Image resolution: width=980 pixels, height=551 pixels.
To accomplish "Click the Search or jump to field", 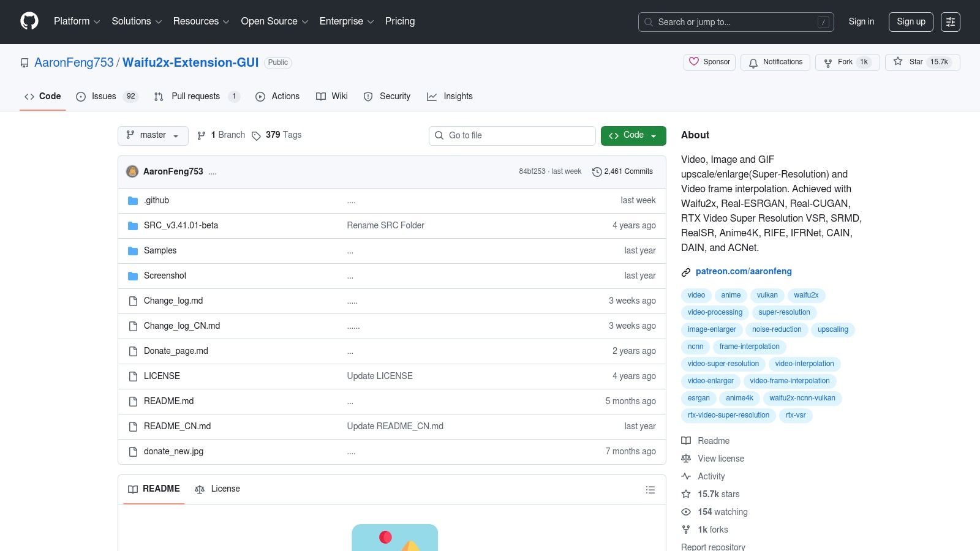I will [736, 22].
